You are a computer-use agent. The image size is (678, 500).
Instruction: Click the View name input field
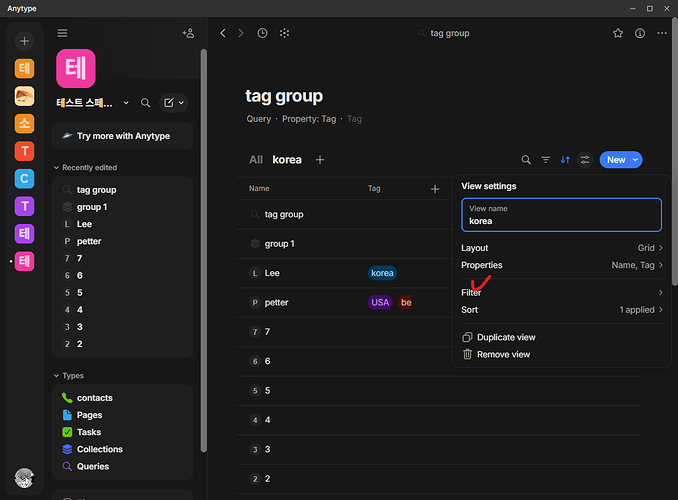(561, 215)
